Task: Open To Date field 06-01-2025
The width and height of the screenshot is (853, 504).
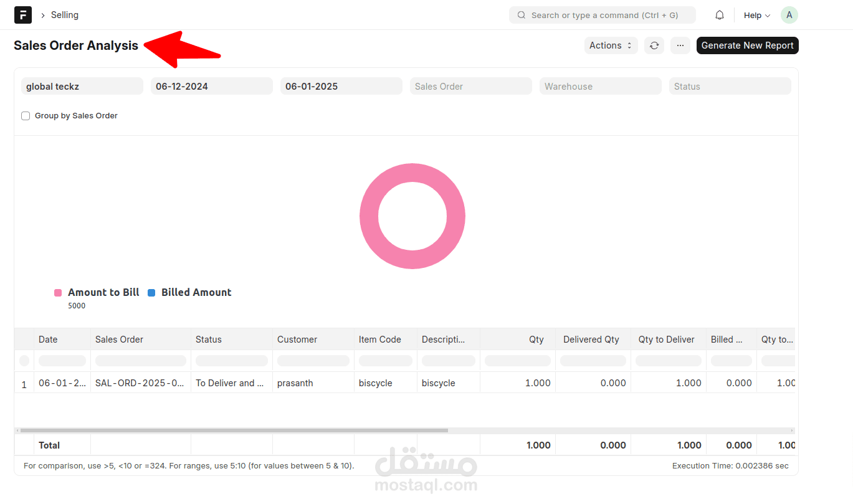Action: [341, 87]
